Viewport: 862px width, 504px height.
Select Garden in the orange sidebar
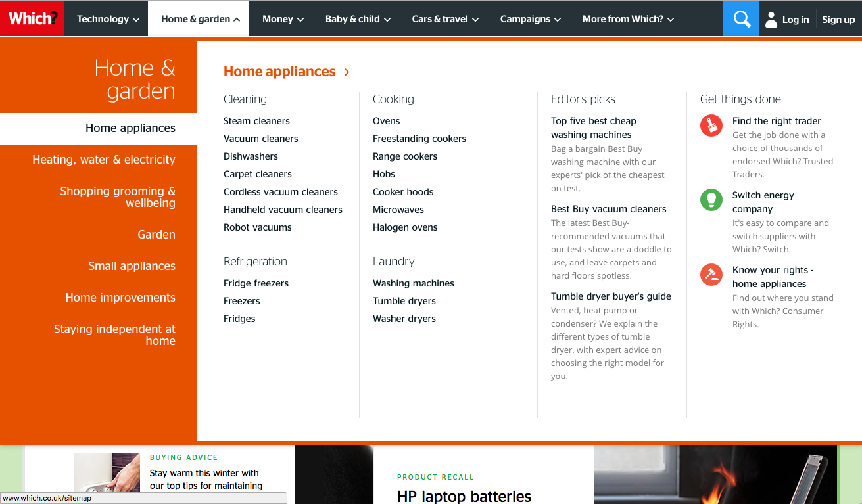156,235
